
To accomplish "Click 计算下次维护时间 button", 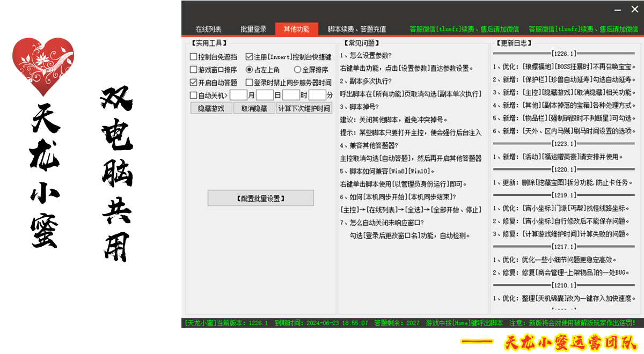I will (x=304, y=108).
